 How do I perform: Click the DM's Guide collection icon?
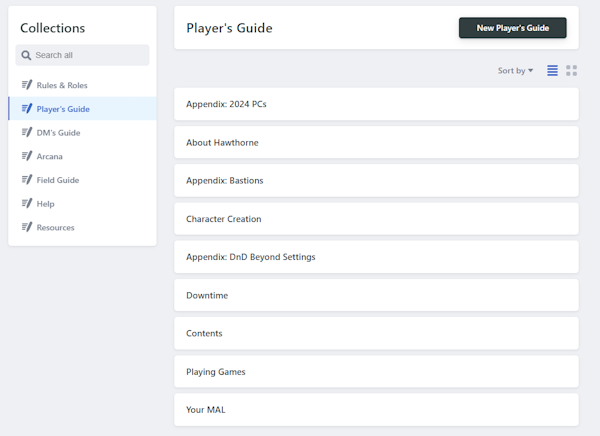[27, 132]
